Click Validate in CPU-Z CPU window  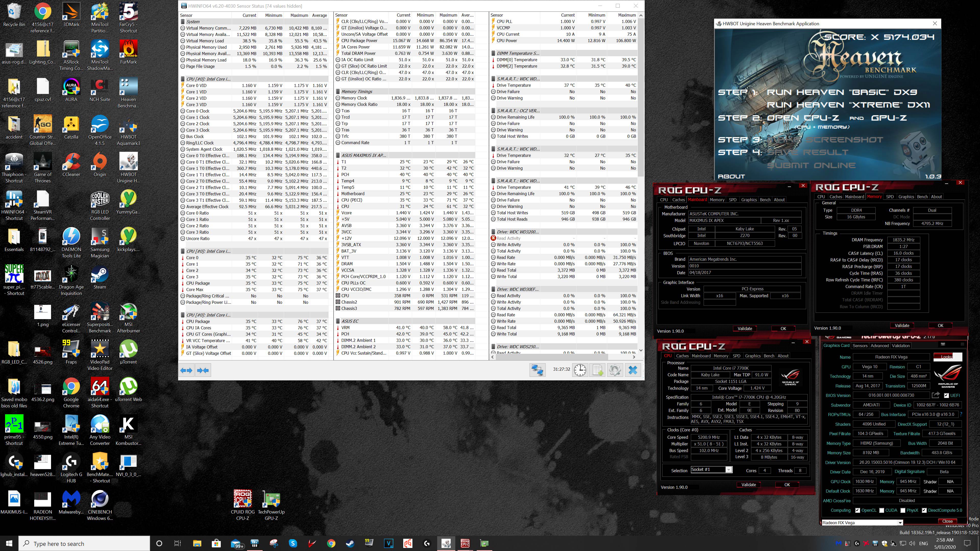pyautogui.click(x=748, y=485)
